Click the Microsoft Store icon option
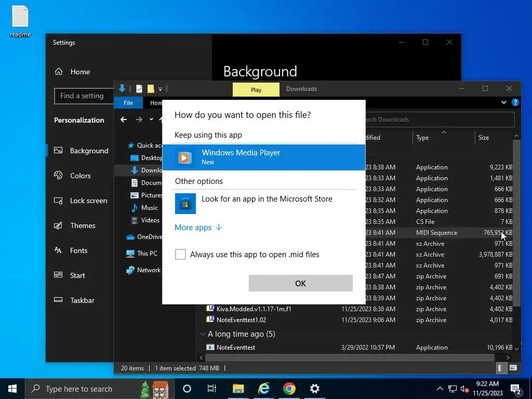This screenshot has width=532, height=399. tap(185, 204)
